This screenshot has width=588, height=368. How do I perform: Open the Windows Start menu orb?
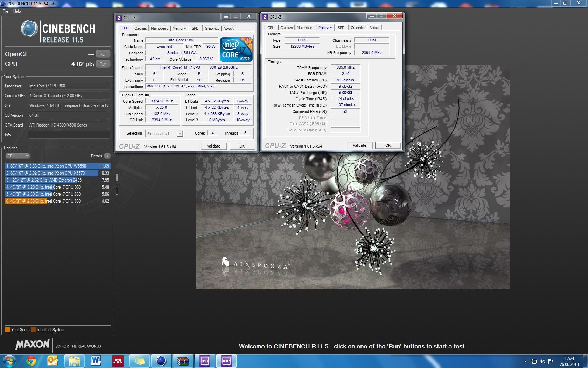tap(9, 361)
